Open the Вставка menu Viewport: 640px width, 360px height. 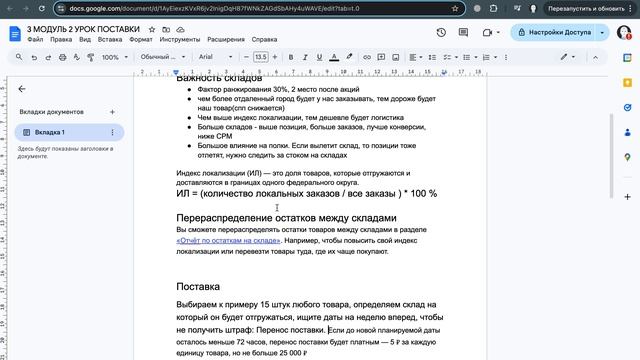point(110,40)
